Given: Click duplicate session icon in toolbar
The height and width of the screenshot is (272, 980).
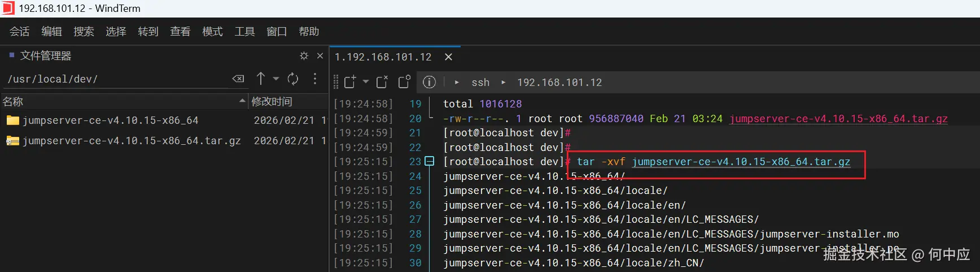Looking at the screenshot, I should click(x=404, y=82).
